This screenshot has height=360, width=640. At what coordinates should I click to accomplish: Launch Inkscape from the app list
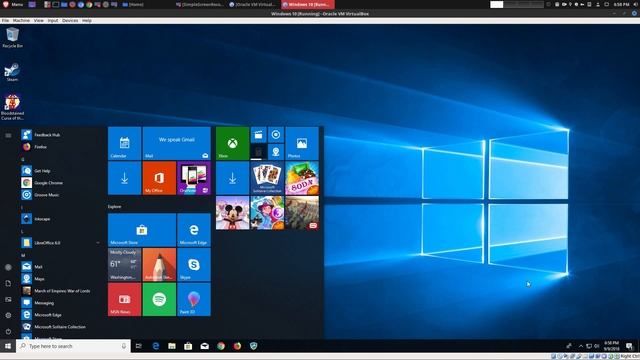61,219
